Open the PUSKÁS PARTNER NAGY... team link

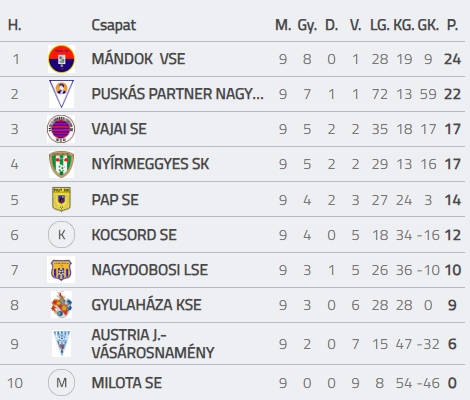point(178,94)
